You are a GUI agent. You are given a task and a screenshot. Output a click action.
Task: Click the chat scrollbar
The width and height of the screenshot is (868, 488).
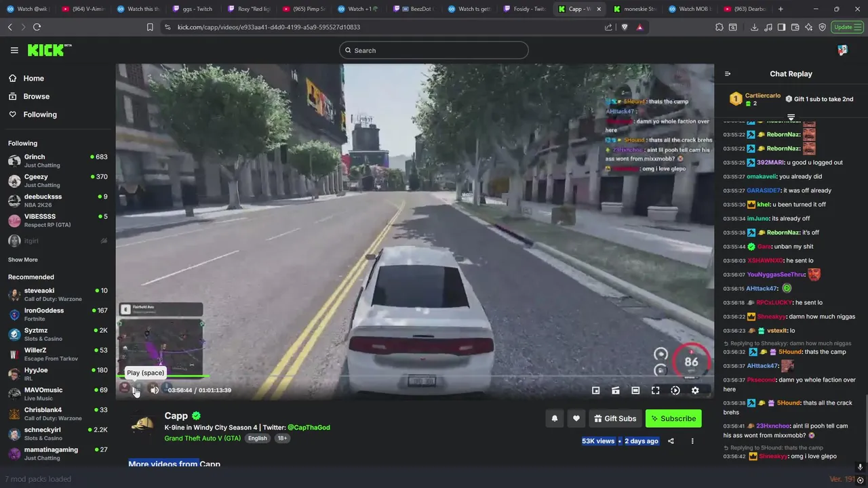click(x=866, y=429)
